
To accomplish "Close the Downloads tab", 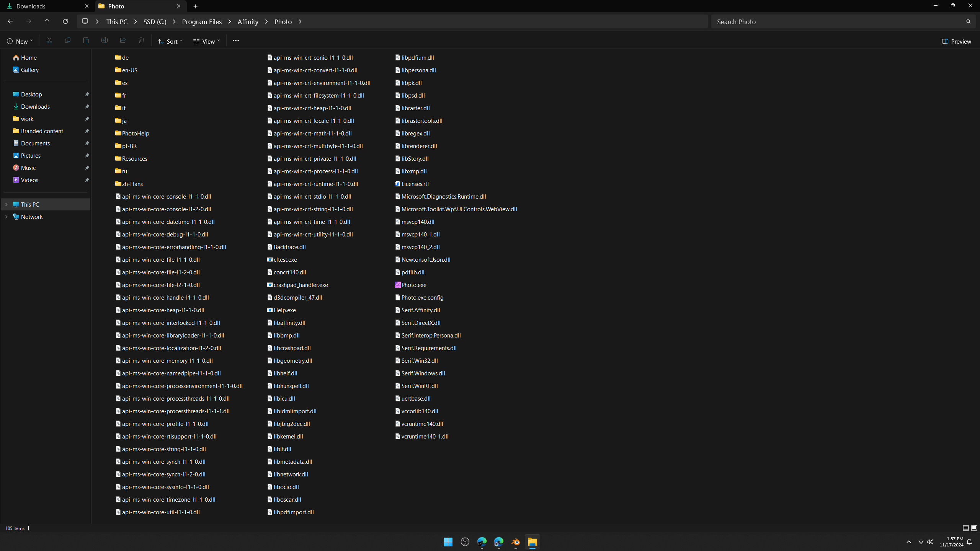I will (87, 6).
